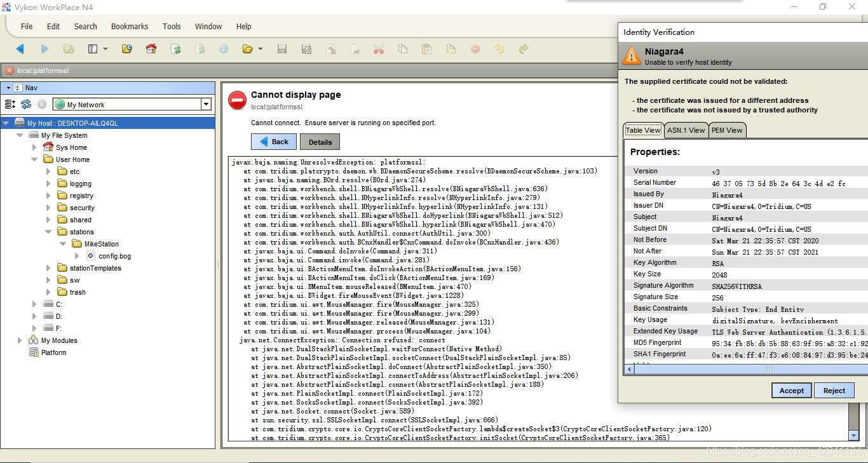The image size is (868, 463).
Task: Go to Home via the house icon
Action: tap(151, 49)
